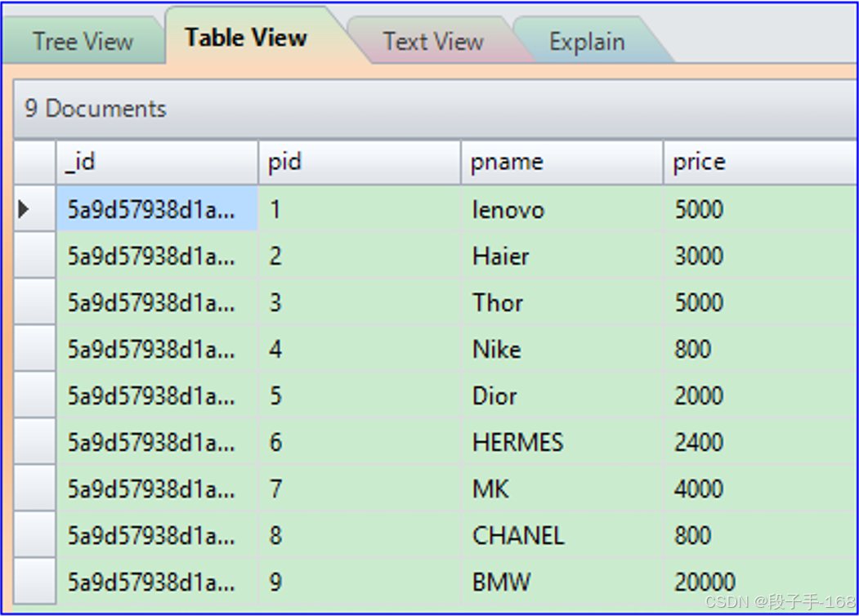Select price cell 20000 for BMW
This screenshot has width=859, height=616.
(x=761, y=581)
